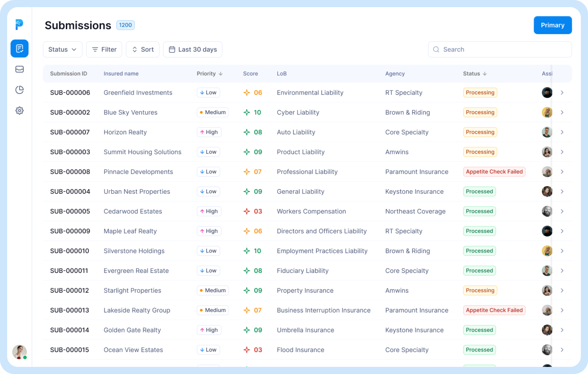Click the app logo in sidebar
This screenshot has width=588, height=374.
tap(19, 24)
